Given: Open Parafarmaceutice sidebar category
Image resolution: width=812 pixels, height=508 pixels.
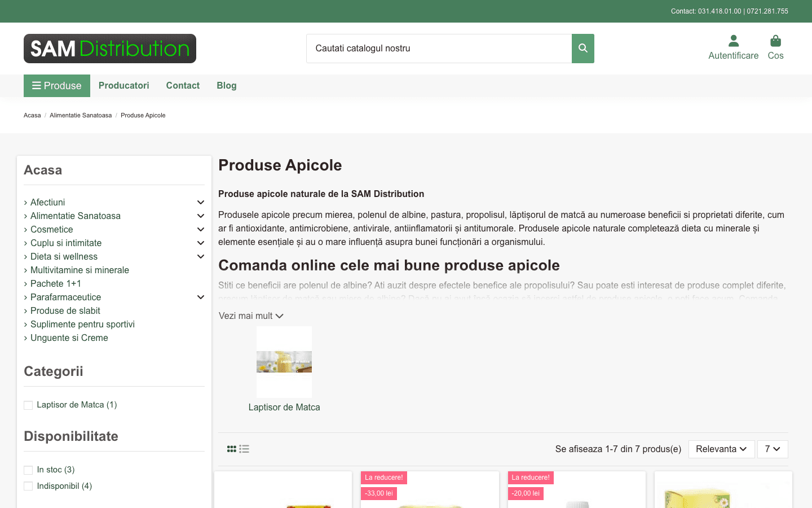Looking at the screenshot, I should [66, 297].
